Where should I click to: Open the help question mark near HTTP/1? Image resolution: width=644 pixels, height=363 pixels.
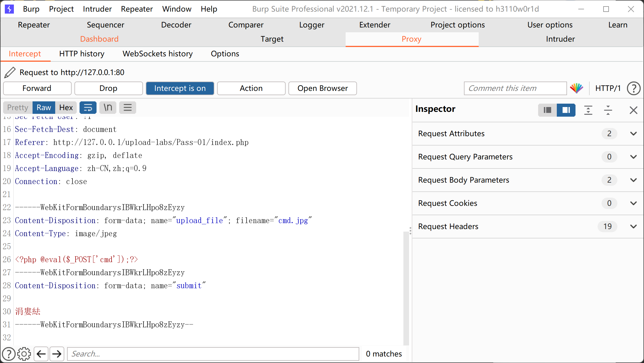(634, 88)
